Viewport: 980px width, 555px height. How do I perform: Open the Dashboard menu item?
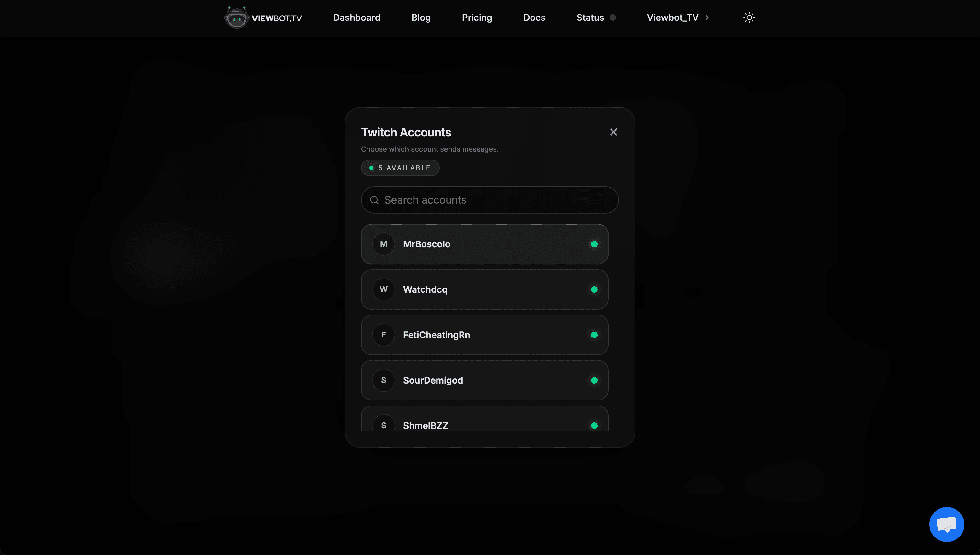pyautogui.click(x=356, y=17)
